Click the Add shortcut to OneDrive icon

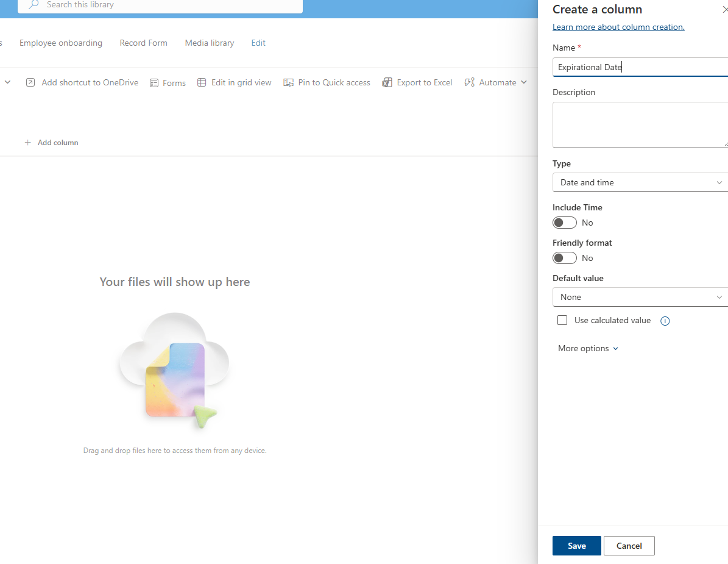30,83
